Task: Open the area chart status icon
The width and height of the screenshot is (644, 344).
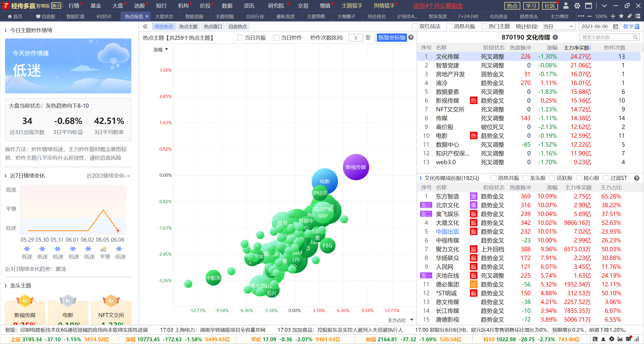Action: [620, 339]
